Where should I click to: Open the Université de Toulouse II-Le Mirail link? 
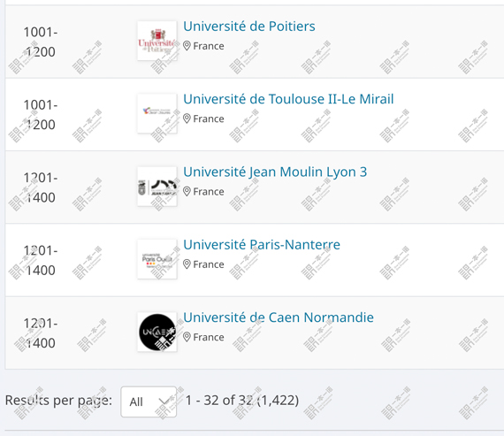[288, 99]
